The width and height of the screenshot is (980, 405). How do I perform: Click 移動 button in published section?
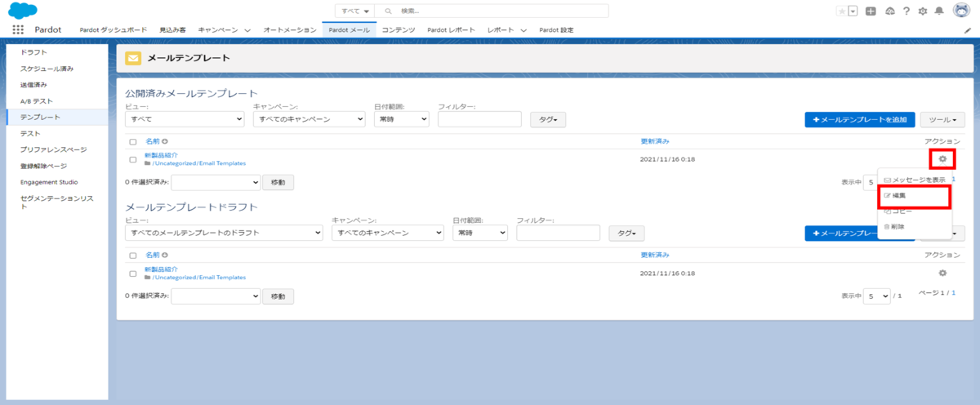click(278, 182)
